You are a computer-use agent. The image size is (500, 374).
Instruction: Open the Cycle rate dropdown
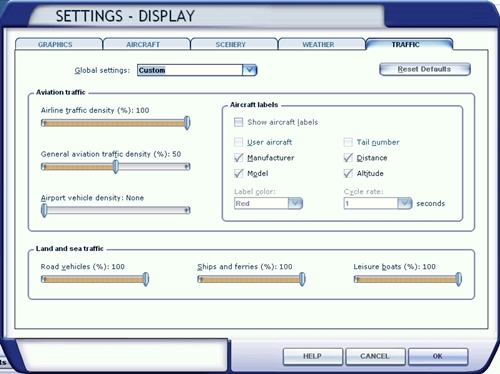click(378, 203)
